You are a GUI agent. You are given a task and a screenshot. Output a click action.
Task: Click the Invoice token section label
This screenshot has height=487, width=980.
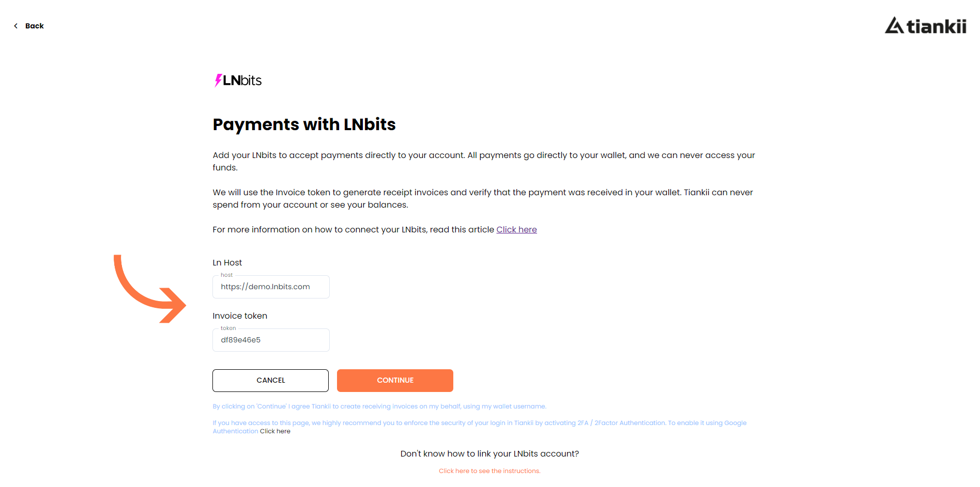pyautogui.click(x=240, y=316)
